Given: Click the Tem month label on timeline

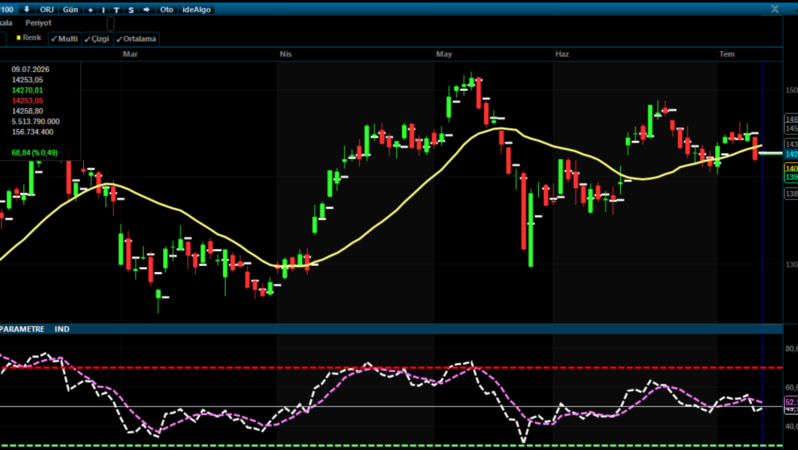Looking at the screenshot, I should point(727,54).
